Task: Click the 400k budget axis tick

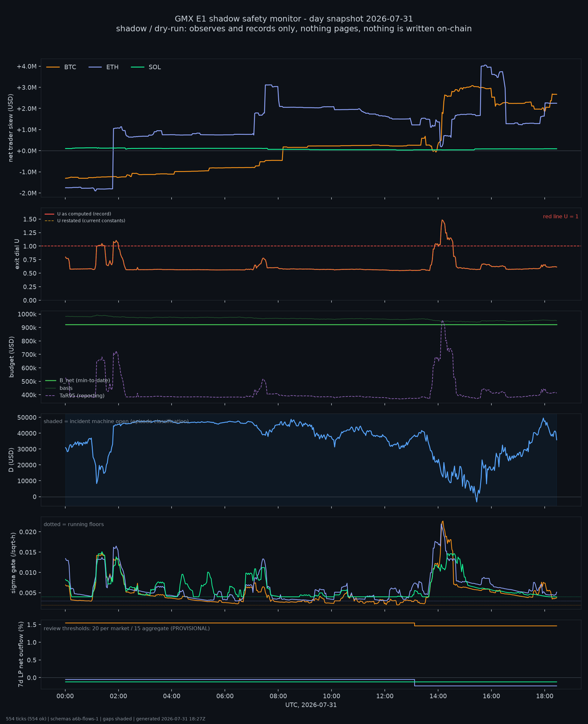Action: [x=29, y=395]
